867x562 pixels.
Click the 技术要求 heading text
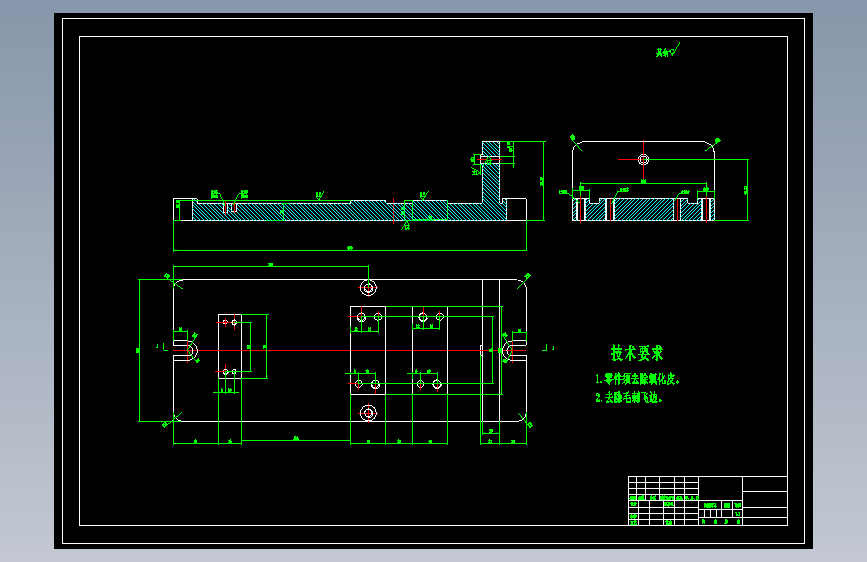click(x=636, y=353)
